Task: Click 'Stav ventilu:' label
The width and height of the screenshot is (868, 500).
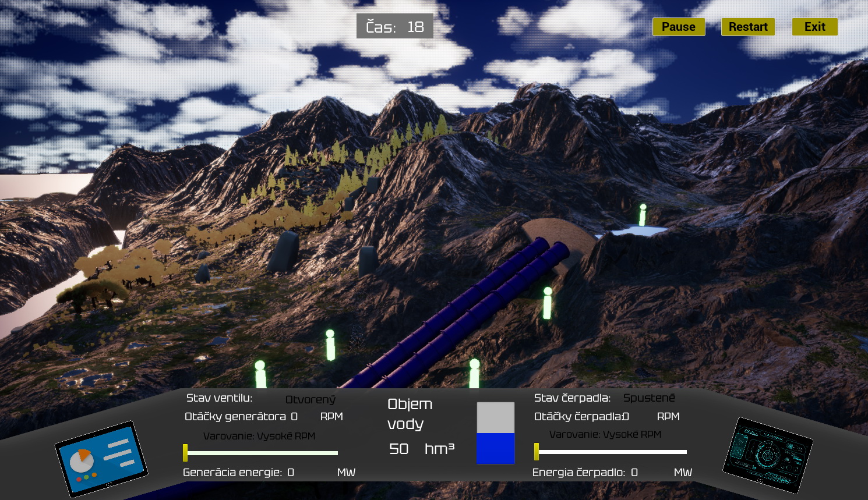Action: tap(220, 398)
